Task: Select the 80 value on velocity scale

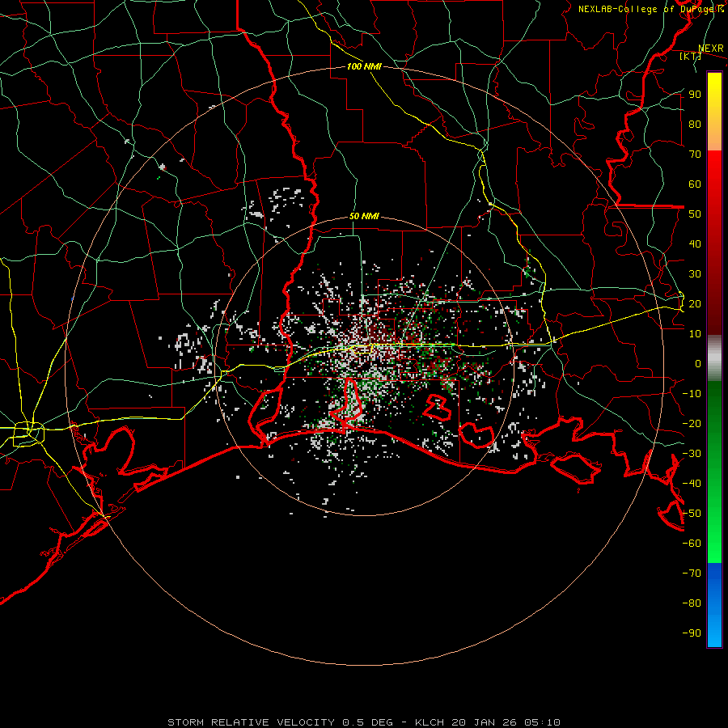Action: pyautogui.click(x=695, y=125)
